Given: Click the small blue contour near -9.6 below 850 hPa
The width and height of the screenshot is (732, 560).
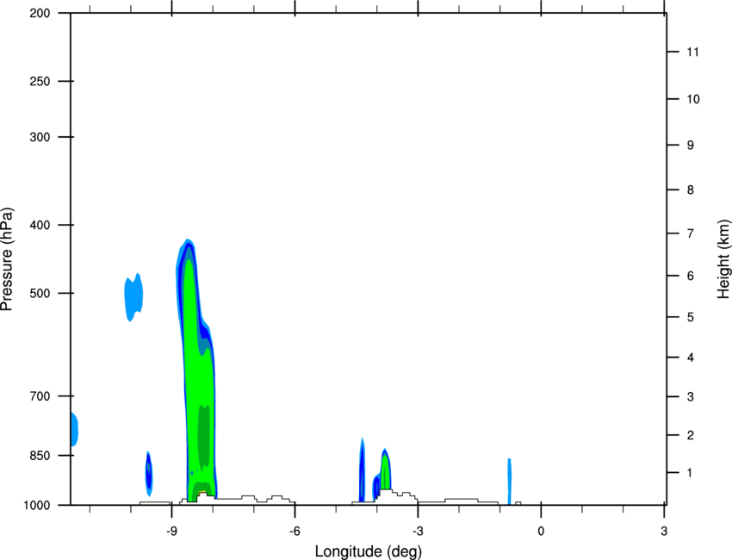Looking at the screenshot, I should point(148,473).
